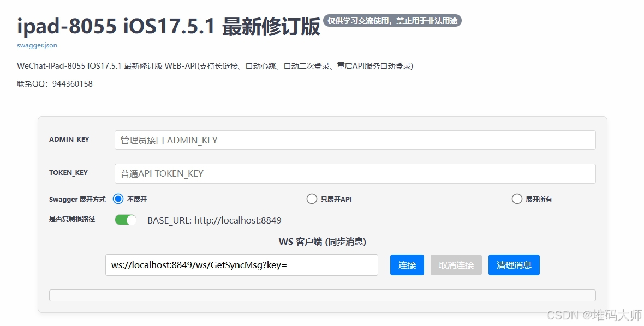This screenshot has width=644, height=326.
Task: Open the swagger.json link
Action: click(37, 45)
